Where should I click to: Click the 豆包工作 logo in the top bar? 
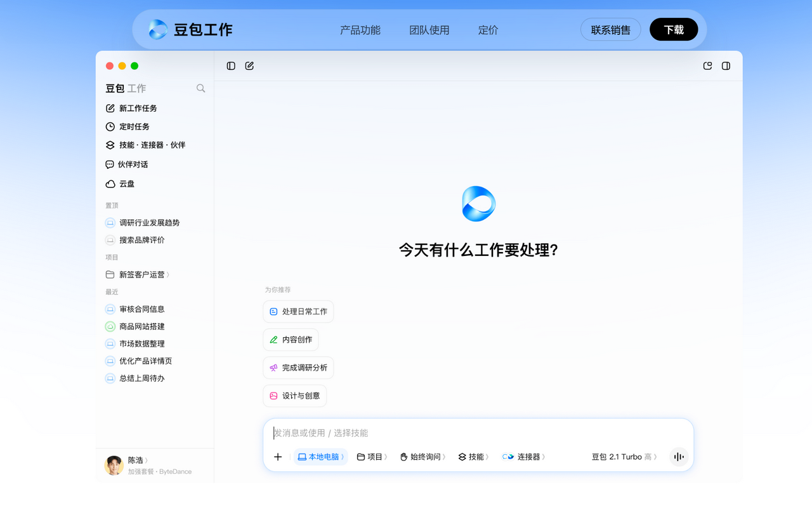[x=190, y=29]
